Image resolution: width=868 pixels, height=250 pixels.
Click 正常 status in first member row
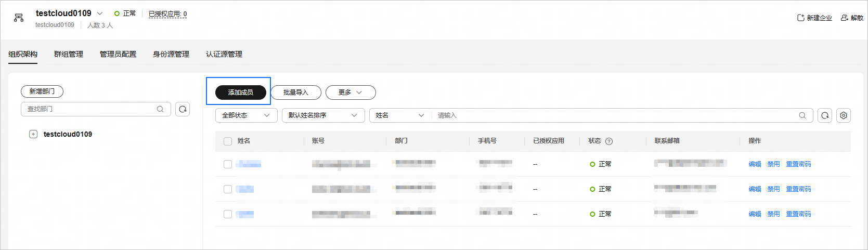pyautogui.click(x=601, y=164)
